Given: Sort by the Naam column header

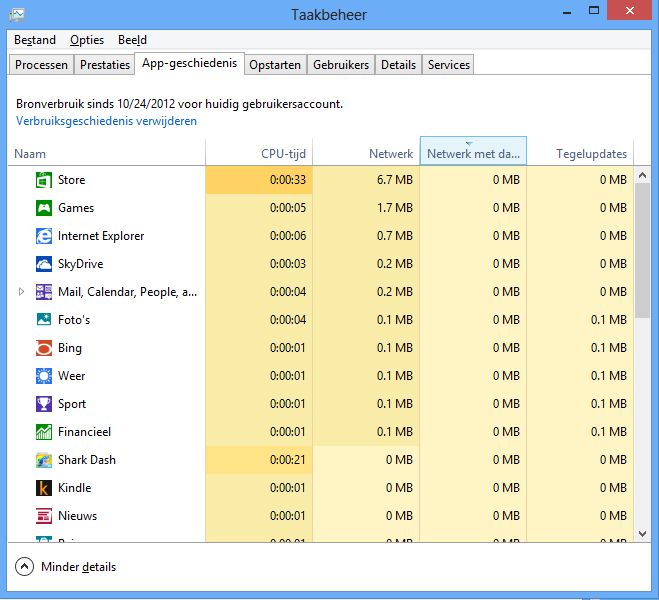Looking at the screenshot, I should pos(107,153).
